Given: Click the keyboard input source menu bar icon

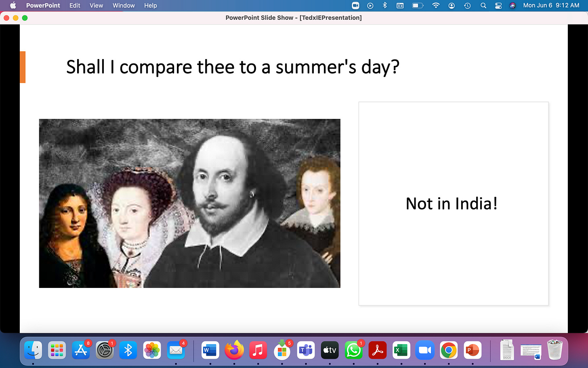Looking at the screenshot, I should 400,5.
